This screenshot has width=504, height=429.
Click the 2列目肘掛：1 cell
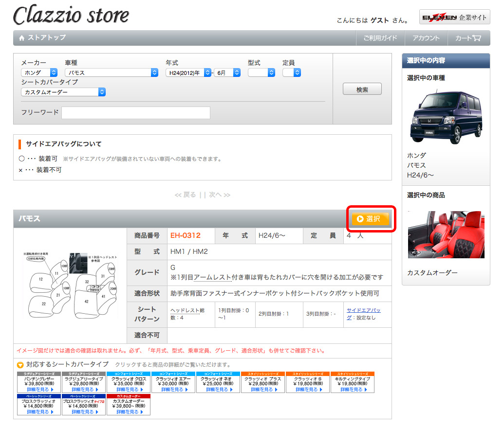[x=279, y=314]
